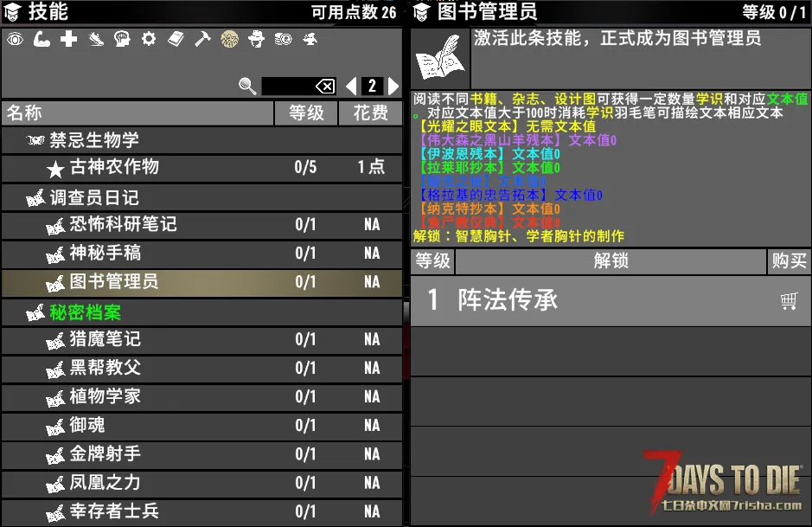Click the skill list scrollbar handle
Image resolution: width=812 pixels, height=527 pixels.
[x=406, y=312]
